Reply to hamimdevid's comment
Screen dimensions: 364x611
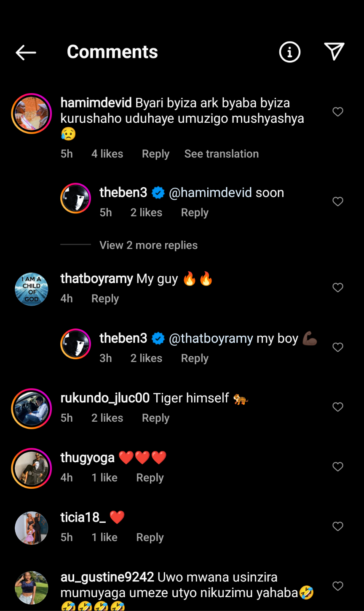pos(155,154)
